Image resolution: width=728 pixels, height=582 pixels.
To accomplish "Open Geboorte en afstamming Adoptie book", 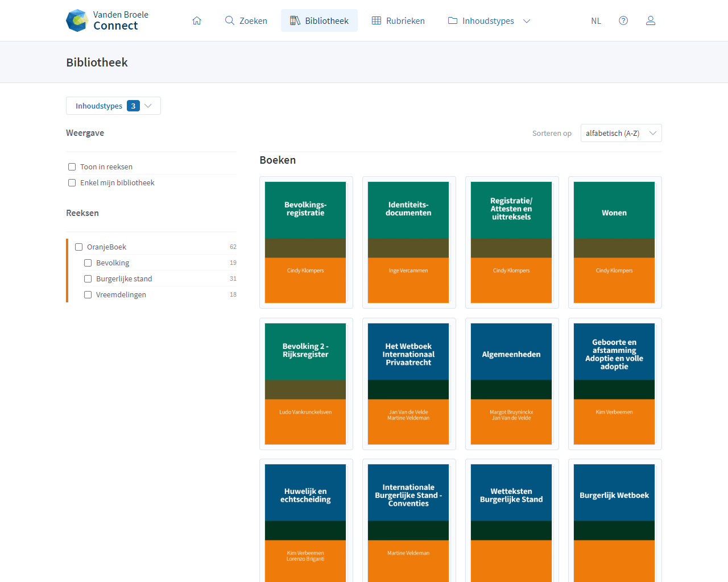I will coord(615,384).
